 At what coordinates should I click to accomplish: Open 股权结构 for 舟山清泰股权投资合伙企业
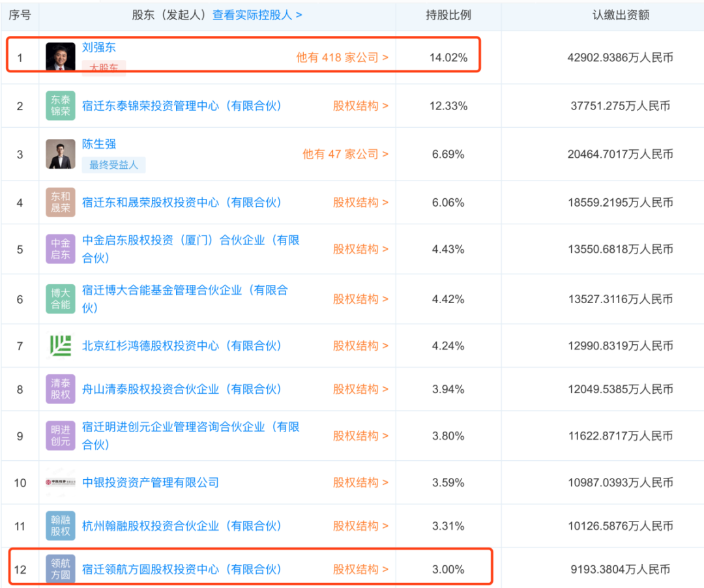[x=360, y=389]
